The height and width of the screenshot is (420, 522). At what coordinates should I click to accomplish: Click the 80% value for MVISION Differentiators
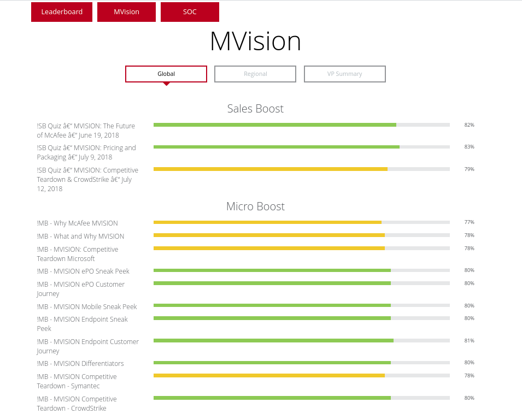pos(469,363)
